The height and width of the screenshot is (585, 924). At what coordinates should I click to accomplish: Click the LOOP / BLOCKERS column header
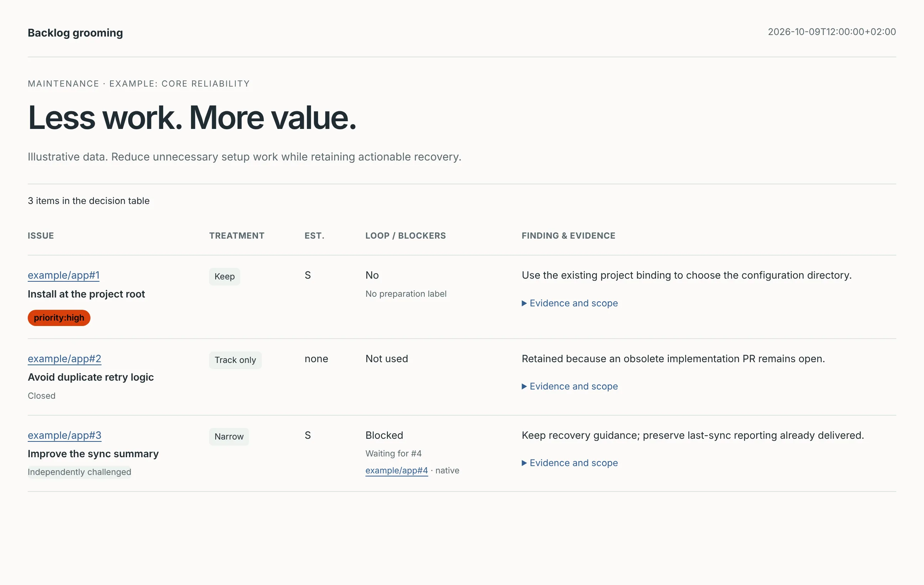coord(405,236)
